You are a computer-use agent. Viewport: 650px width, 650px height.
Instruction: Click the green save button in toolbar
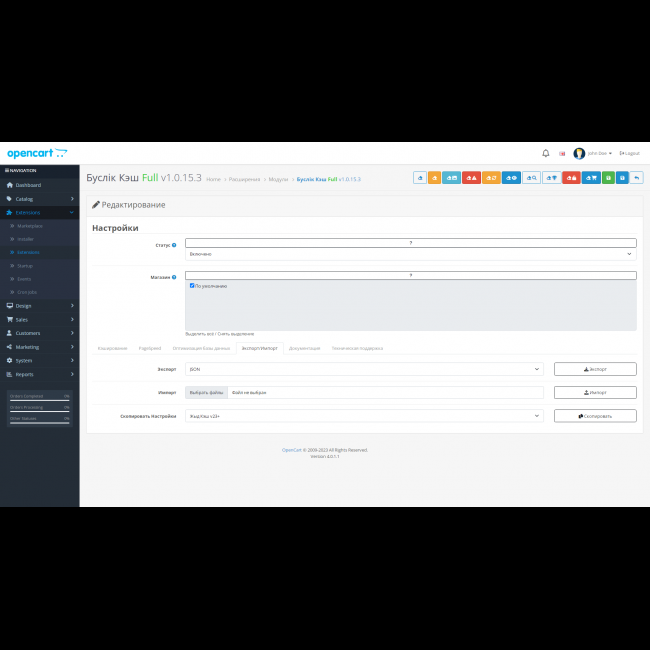coord(608,178)
